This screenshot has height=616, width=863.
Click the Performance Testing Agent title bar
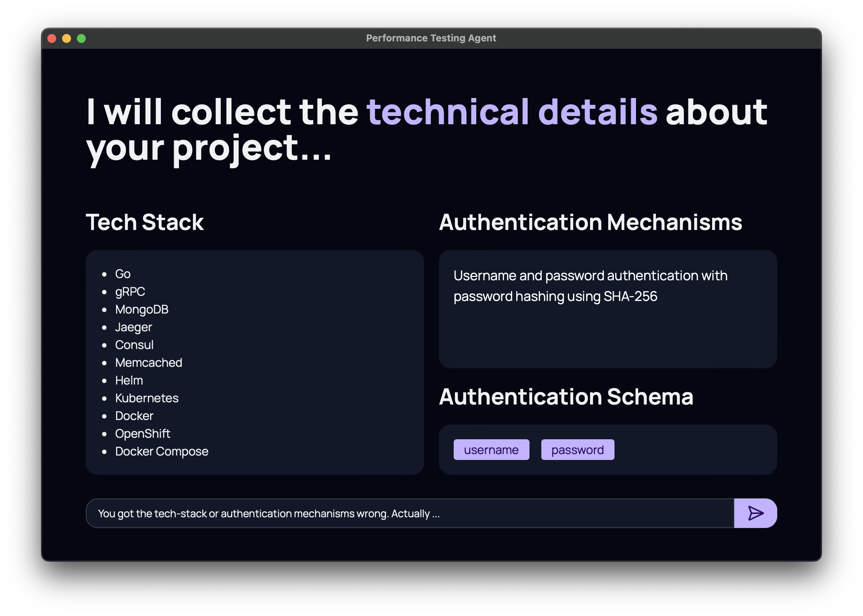pyautogui.click(x=431, y=38)
